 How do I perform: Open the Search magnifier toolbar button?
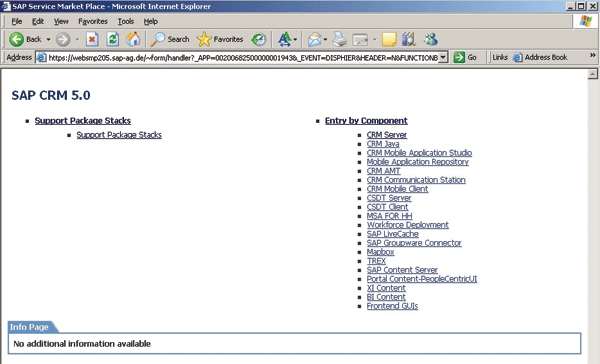coord(170,39)
